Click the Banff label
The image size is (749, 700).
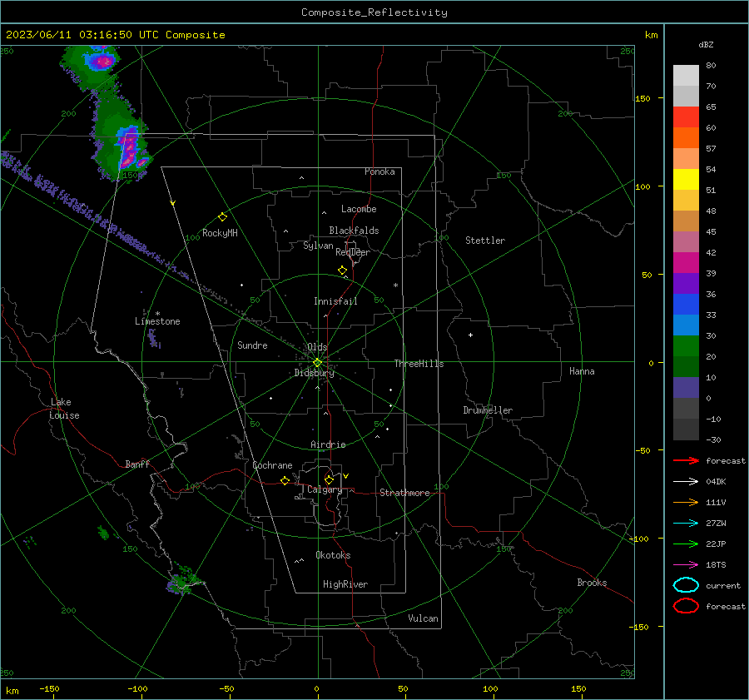point(137,464)
